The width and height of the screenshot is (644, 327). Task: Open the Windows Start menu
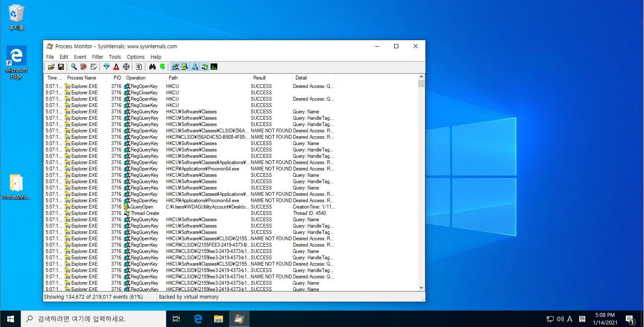point(10,319)
